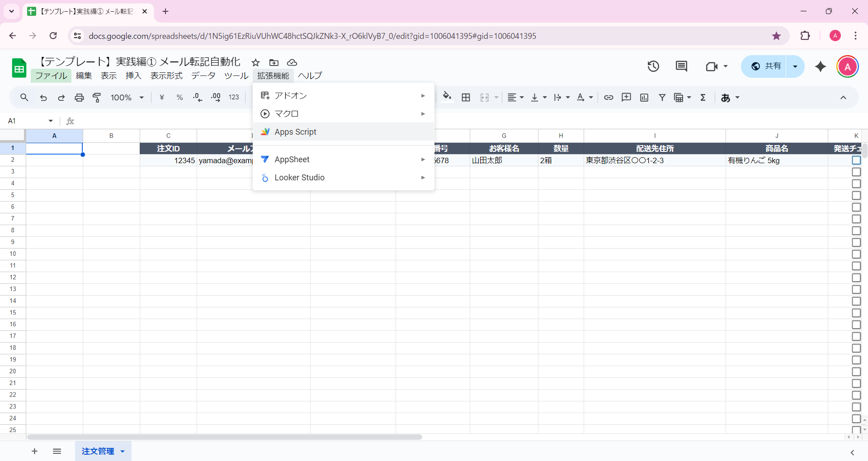Insert a chart via the toolbar icon
Image resolution: width=868 pixels, height=461 pixels.
click(x=644, y=97)
